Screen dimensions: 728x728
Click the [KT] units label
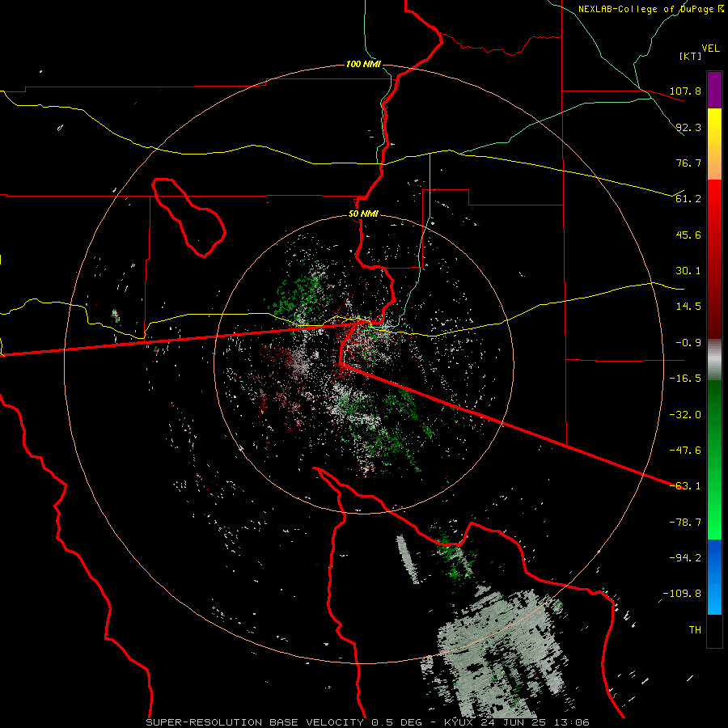click(x=690, y=56)
